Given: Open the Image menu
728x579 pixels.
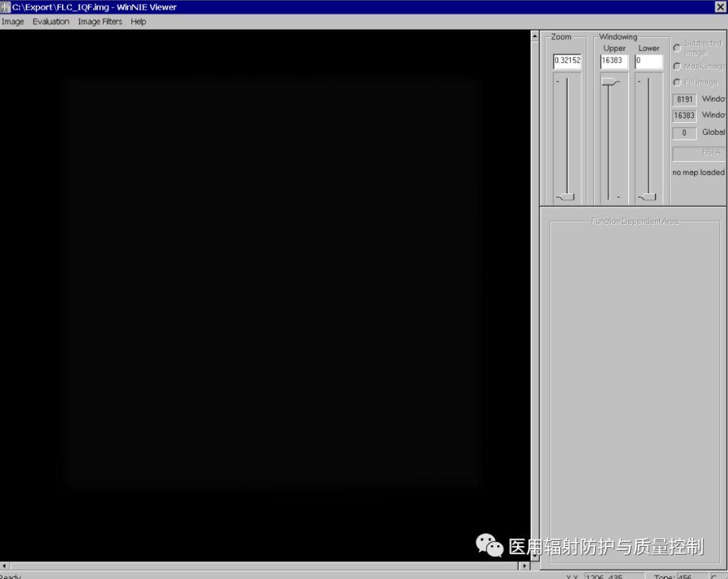Looking at the screenshot, I should click(x=13, y=22).
